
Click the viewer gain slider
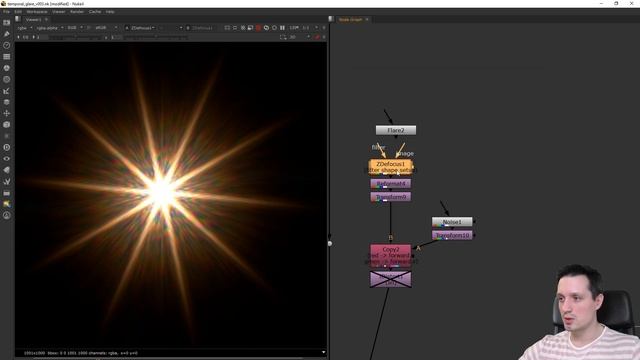pyautogui.click(x=76, y=37)
